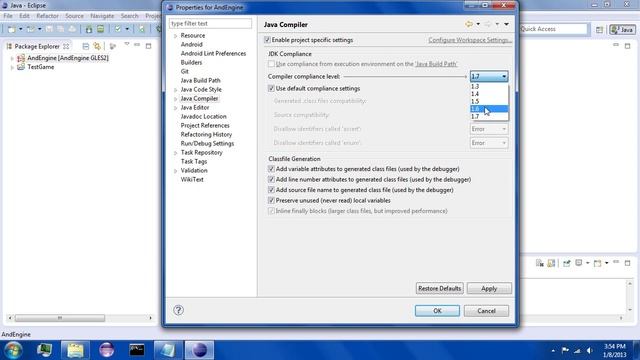
Task: Open the Source menu in Eclipse
Action: (x=74, y=16)
